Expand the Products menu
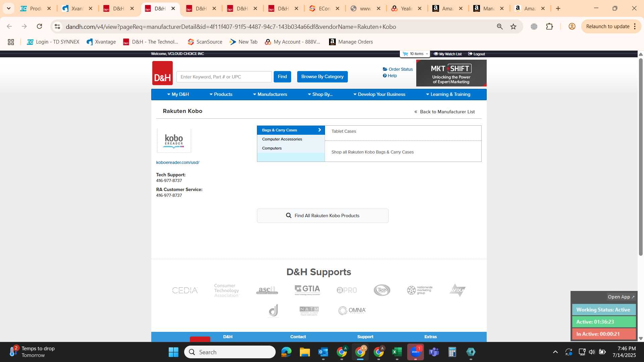The height and width of the screenshot is (362, 644). [x=221, y=95]
